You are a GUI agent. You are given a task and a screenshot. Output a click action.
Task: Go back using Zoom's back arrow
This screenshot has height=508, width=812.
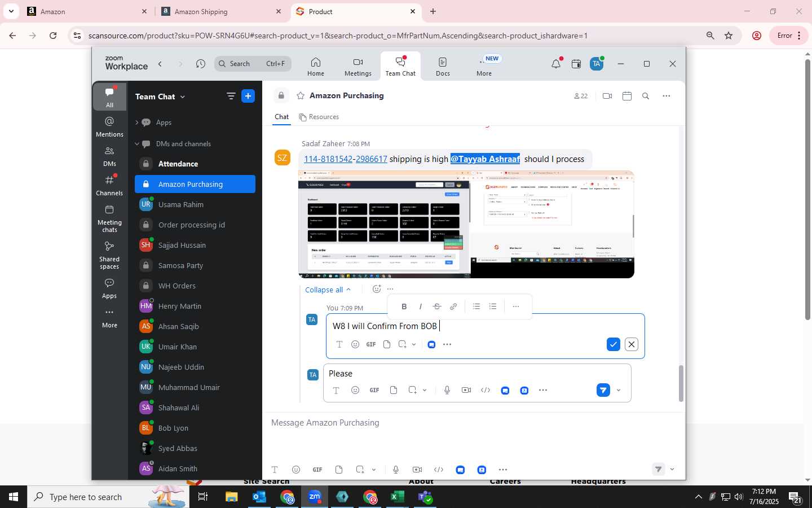click(160, 64)
